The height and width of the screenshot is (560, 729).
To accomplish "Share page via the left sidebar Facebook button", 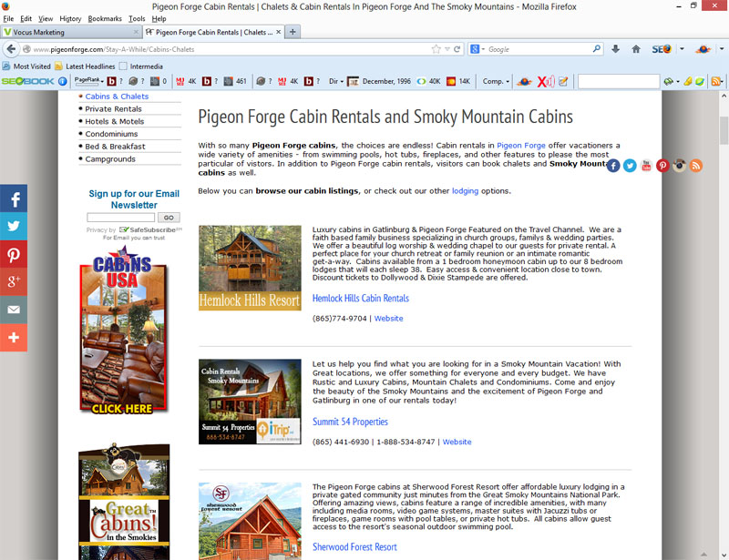I will pyautogui.click(x=14, y=199).
